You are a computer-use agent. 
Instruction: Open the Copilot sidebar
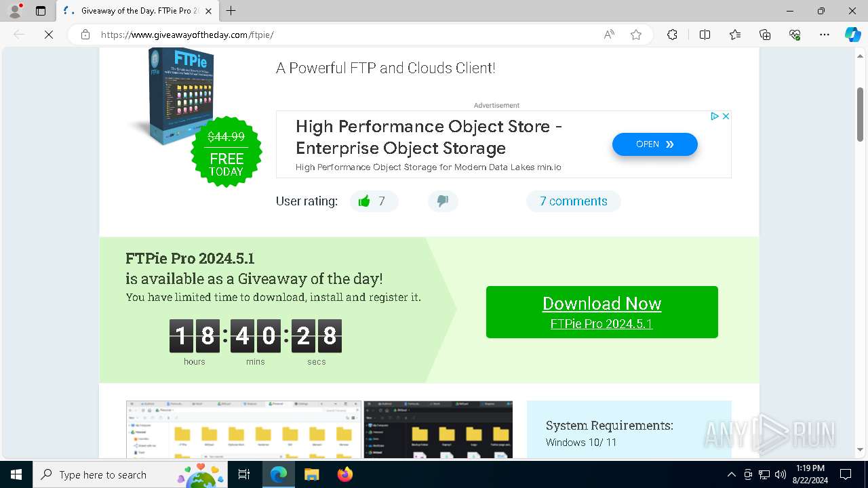click(852, 35)
